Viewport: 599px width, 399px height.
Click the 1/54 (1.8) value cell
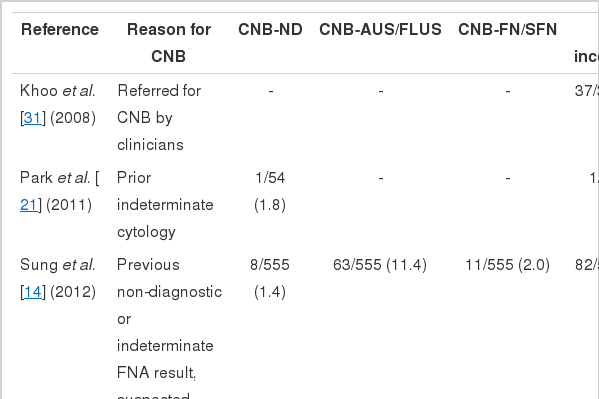pos(270,191)
